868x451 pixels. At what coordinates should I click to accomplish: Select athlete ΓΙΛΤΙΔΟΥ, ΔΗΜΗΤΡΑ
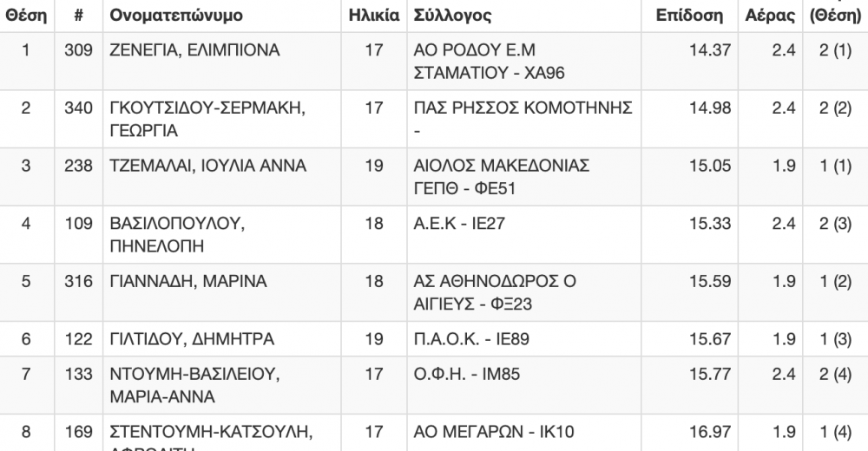192,338
